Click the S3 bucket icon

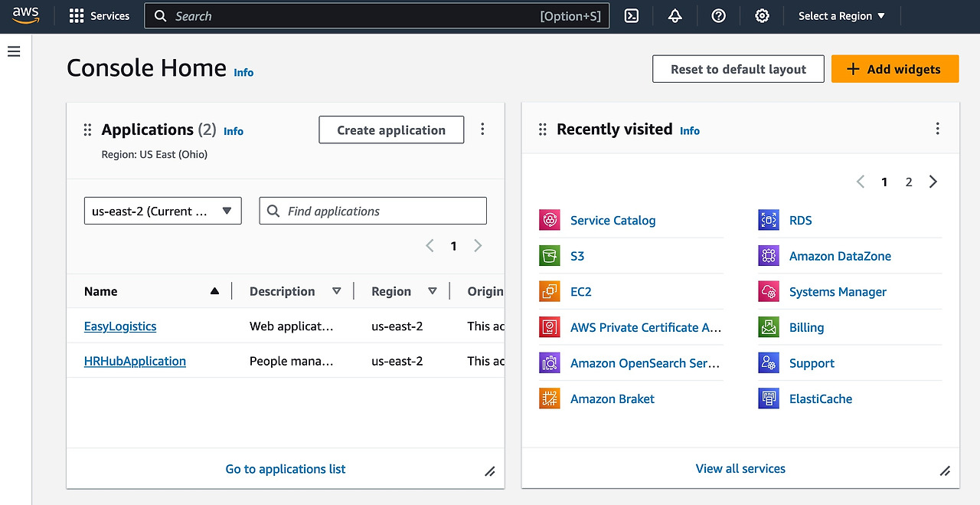tap(550, 256)
